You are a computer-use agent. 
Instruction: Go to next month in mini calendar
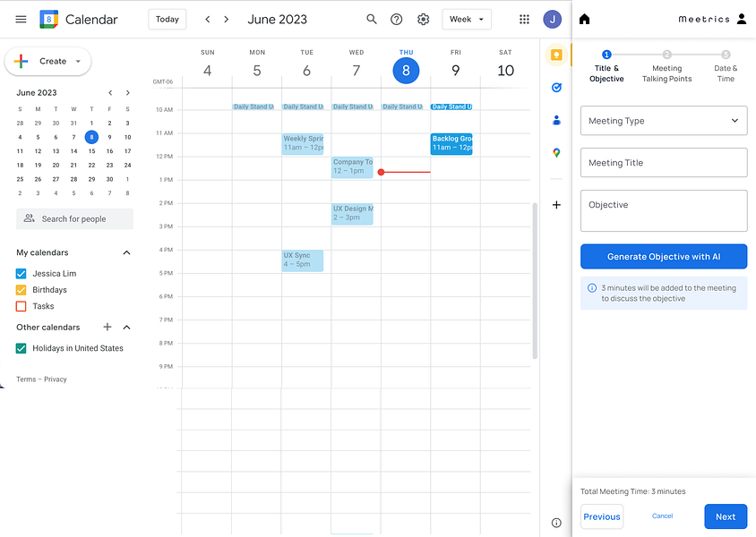[x=128, y=92]
